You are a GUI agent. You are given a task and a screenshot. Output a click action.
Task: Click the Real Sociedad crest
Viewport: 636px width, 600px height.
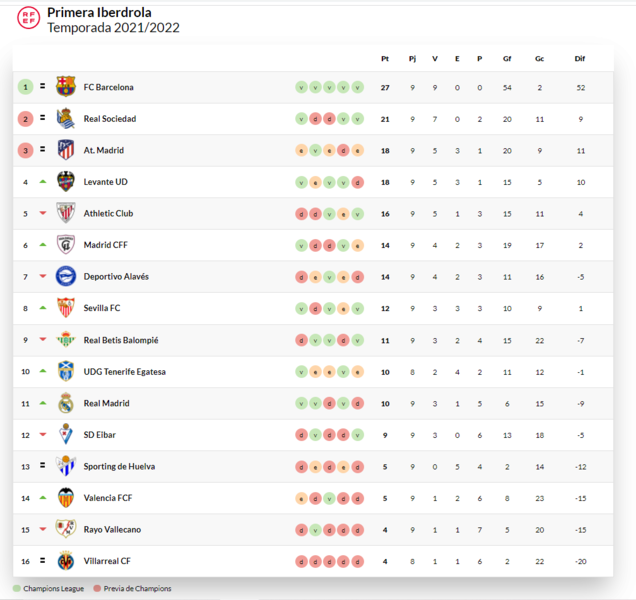click(x=66, y=118)
